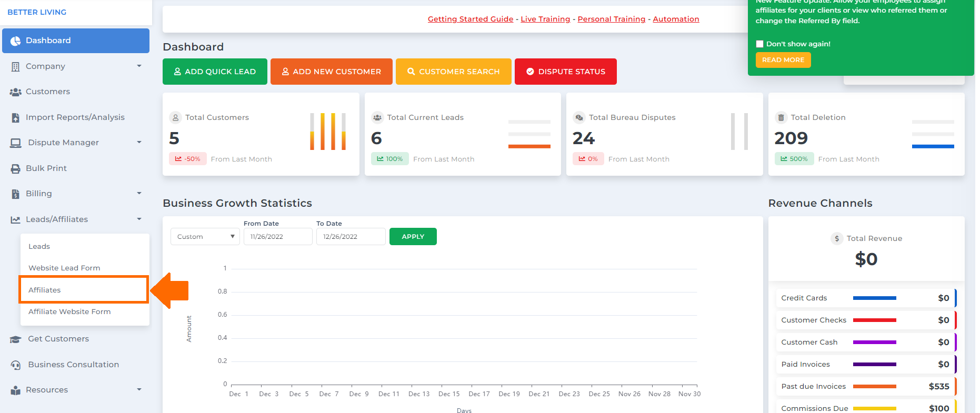
Task: Click the Customers group icon
Action: click(16, 92)
